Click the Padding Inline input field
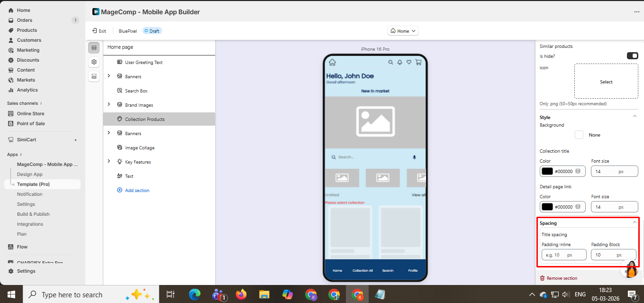 coord(563,255)
